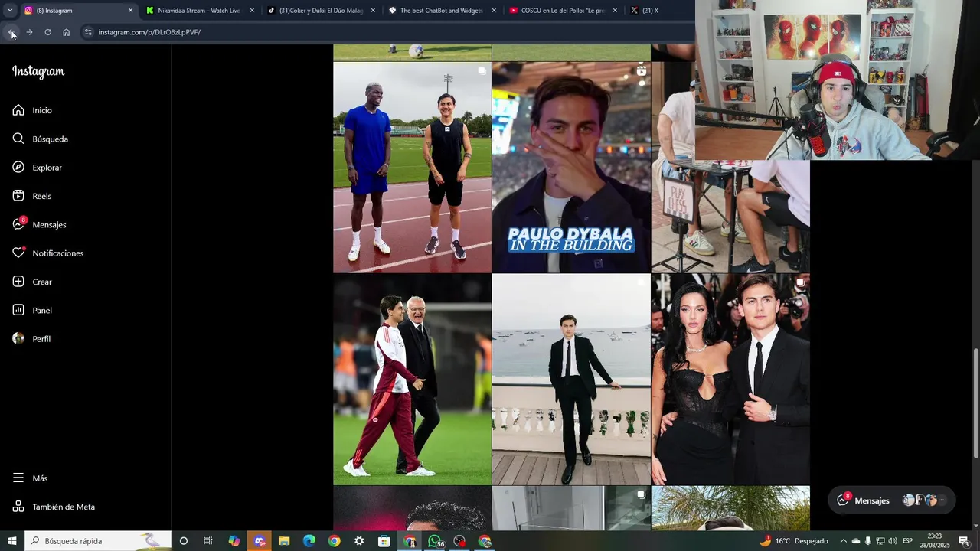Open red carpet couple post

click(730, 379)
